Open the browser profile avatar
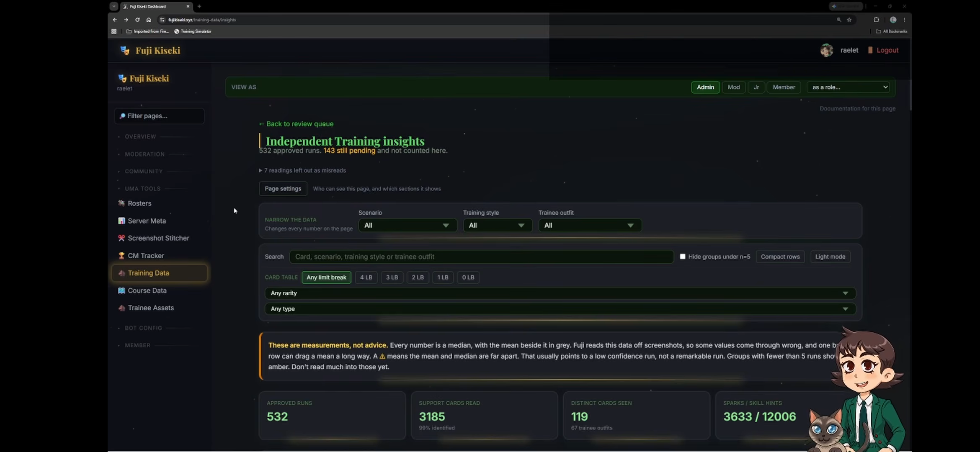The height and width of the screenshot is (452, 980). point(893,20)
